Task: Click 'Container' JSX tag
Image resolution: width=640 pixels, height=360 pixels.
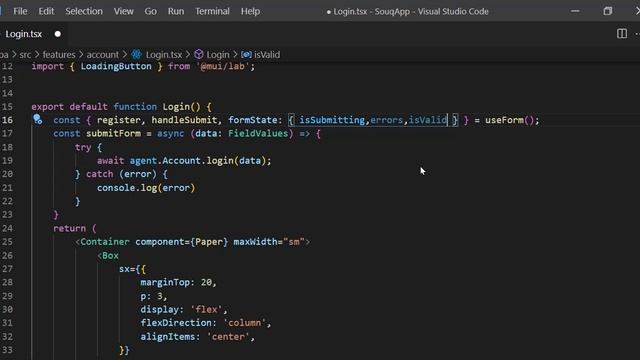Action: [104, 242]
